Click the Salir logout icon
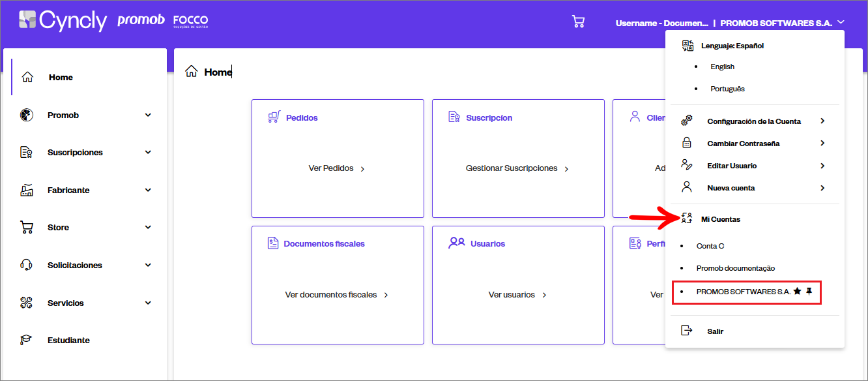The width and height of the screenshot is (868, 381). 687,331
